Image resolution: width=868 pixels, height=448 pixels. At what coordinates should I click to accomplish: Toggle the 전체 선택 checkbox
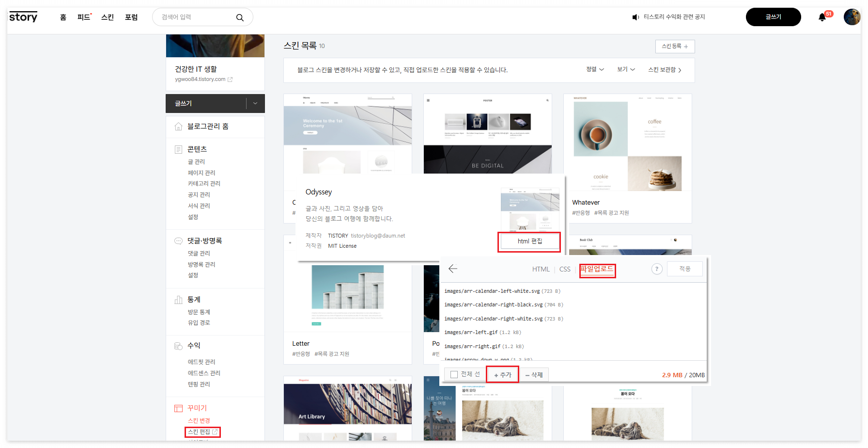[454, 374]
